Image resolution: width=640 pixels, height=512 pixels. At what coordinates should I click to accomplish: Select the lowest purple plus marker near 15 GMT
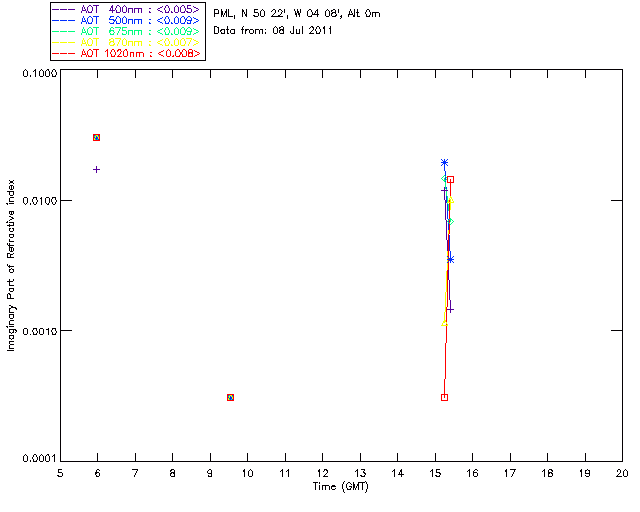pos(450,310)
